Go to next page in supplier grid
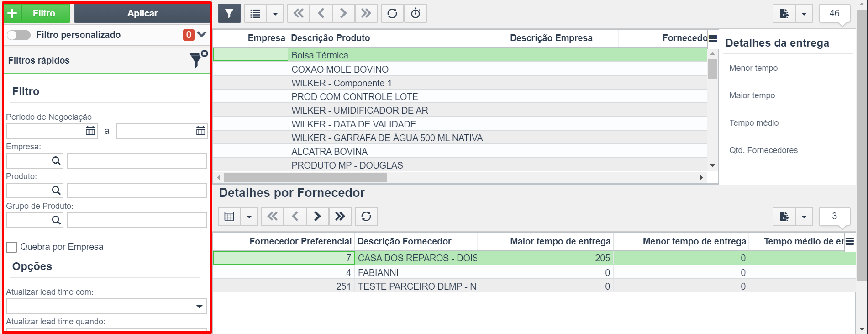The height and width of the screenshot is (334, 868). (x=317, y=217)
